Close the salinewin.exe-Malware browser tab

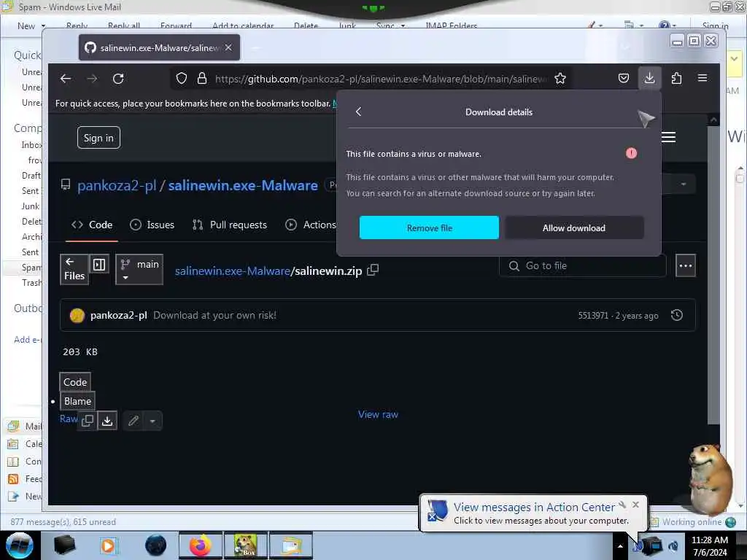(x=228, y=47)
